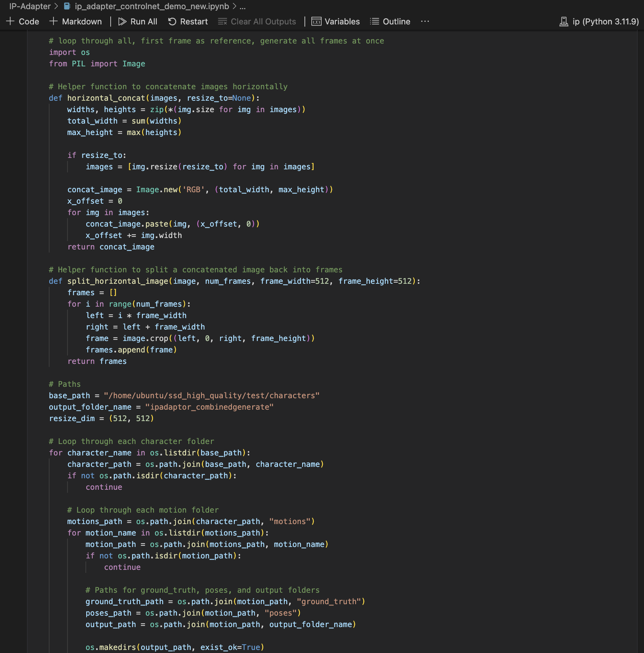
Task: Open the ip (Python 3.11.9) kernel picker
Action: click(599, 21)
